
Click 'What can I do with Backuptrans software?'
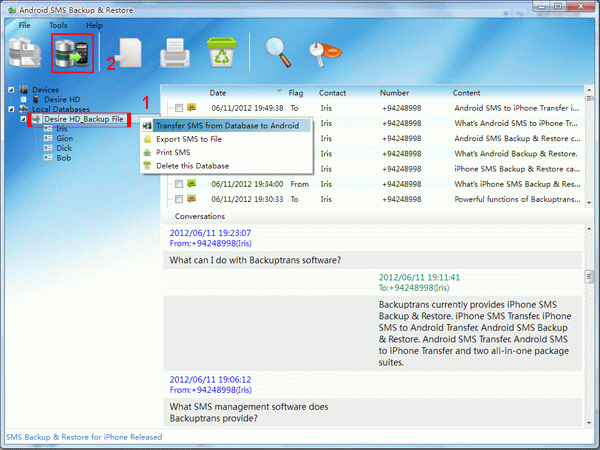255,260
